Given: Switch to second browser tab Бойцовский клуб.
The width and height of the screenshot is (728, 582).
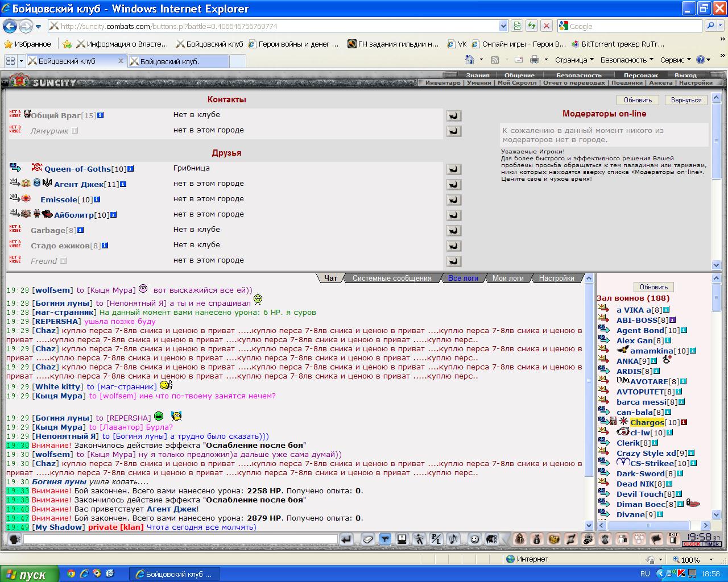Looking at the screenshot, I should coord(179,61).
